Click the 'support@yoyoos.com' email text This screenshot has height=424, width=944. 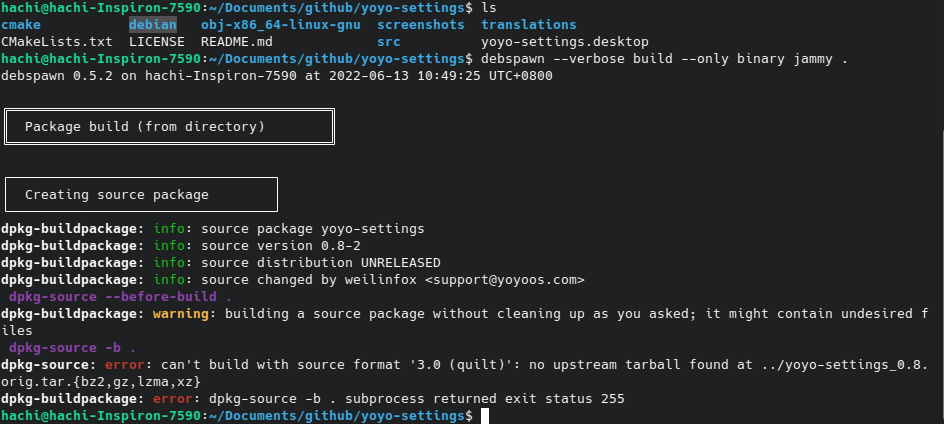point(505,279)
